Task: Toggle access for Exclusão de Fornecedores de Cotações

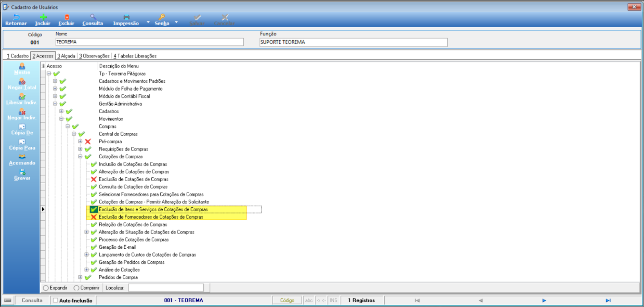Action: pos(93,217)
